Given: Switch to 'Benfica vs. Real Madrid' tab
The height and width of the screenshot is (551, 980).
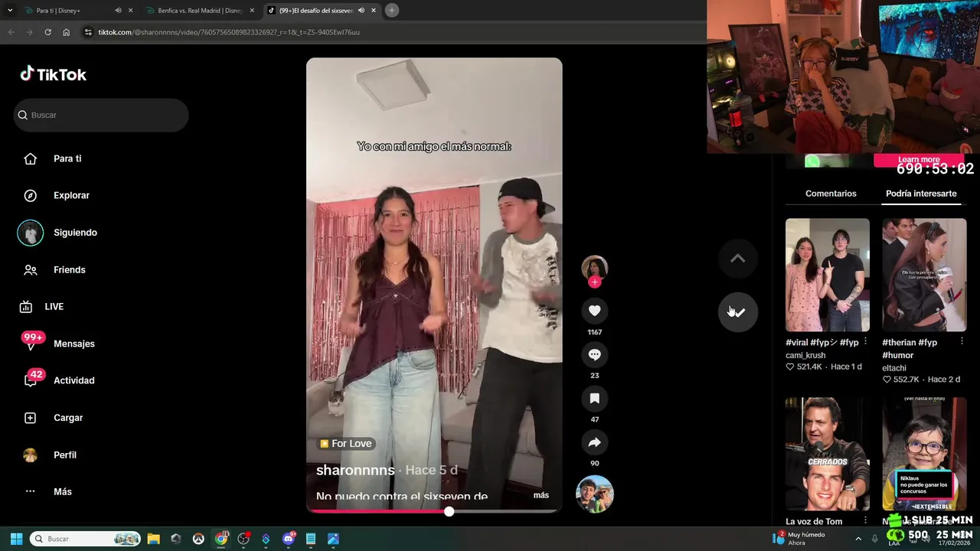Looking at the screenshot, I should tap(200, 11).
